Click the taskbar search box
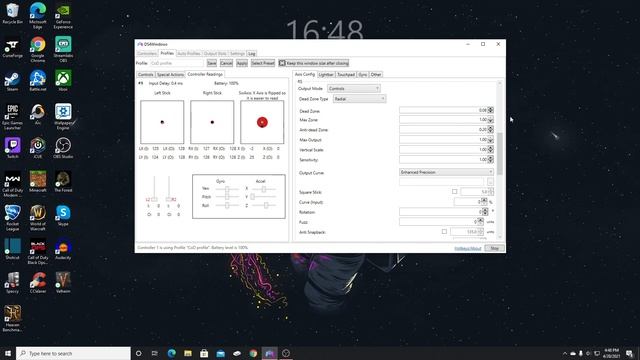Image resolution: width=640 pixels, height=360 pixels. click(x=73, y=353)
